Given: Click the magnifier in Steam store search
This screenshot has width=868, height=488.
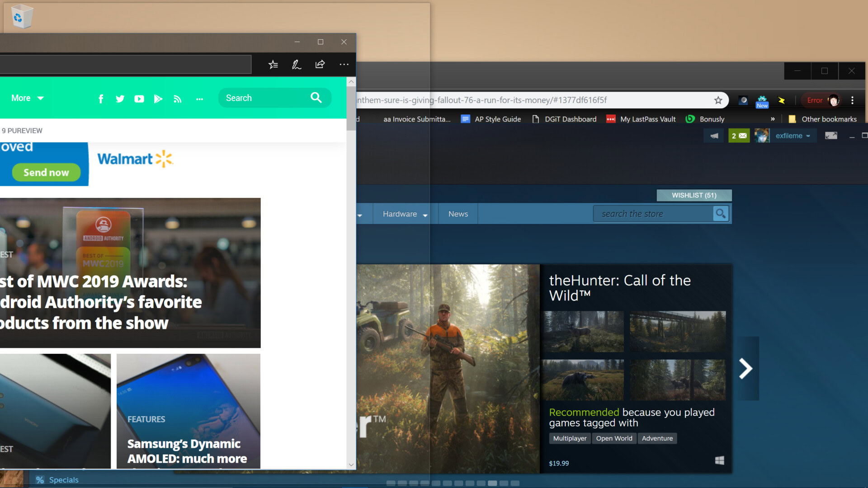Looking at the screenshot, I should coord(721,214).
